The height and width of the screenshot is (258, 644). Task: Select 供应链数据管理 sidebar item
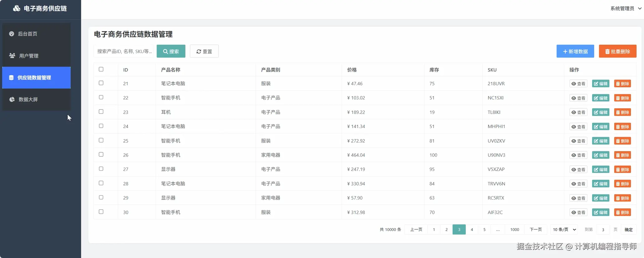pyautogui.click(x=36, y=78)
